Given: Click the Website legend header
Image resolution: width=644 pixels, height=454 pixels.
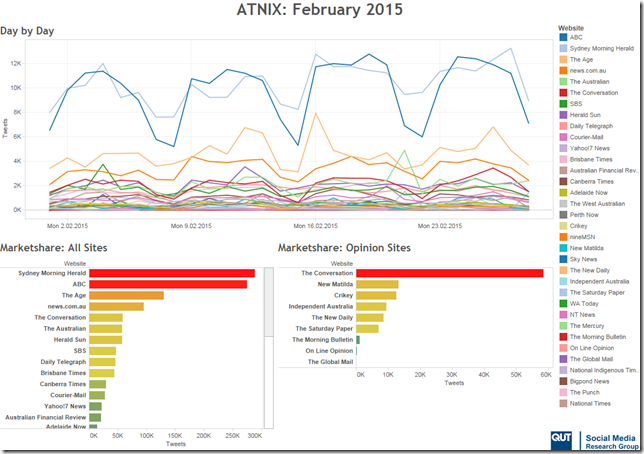Looking at the screenshot, I should pyautogui.click(x=571, y=28).
